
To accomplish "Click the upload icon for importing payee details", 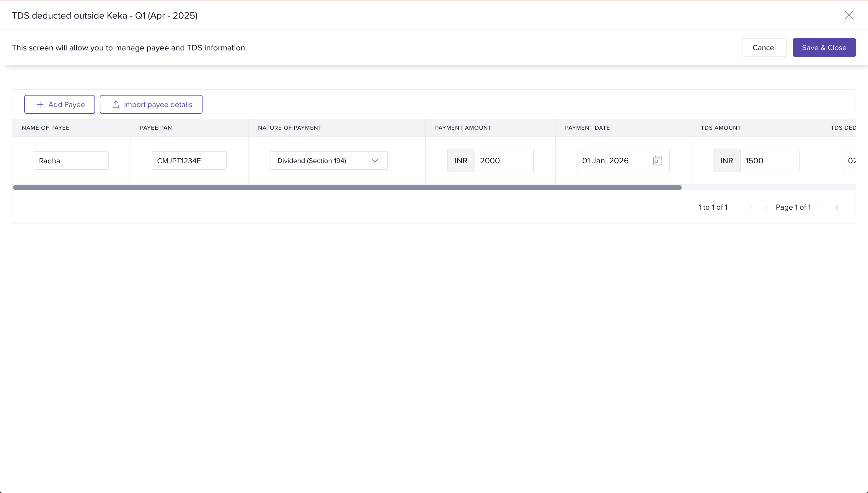I will (115, 104).
